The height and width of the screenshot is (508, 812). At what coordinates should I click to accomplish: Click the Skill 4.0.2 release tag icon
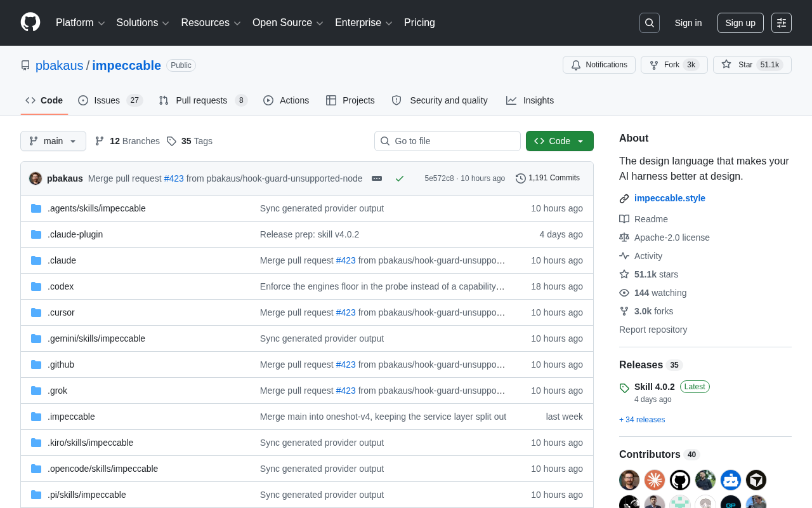pyautogui.click(x=624, y=387)
